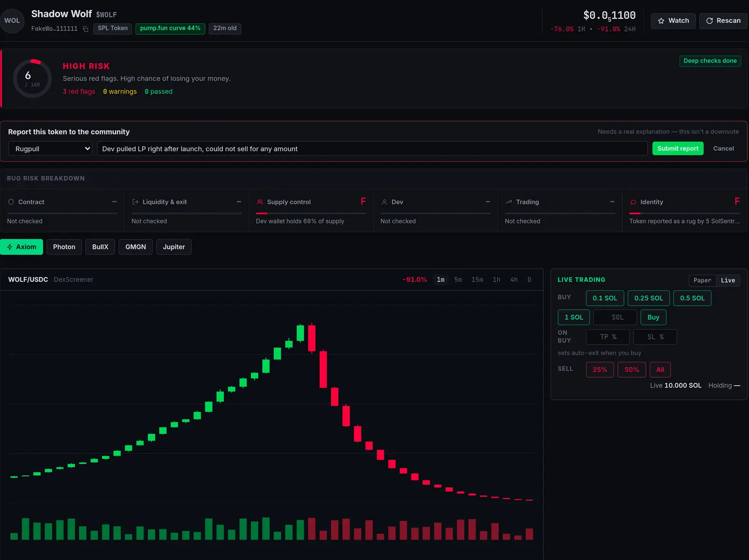The image size is (749, 560).
Task: Rescan the Shadow Wolf token
Action: click(723, 21)
